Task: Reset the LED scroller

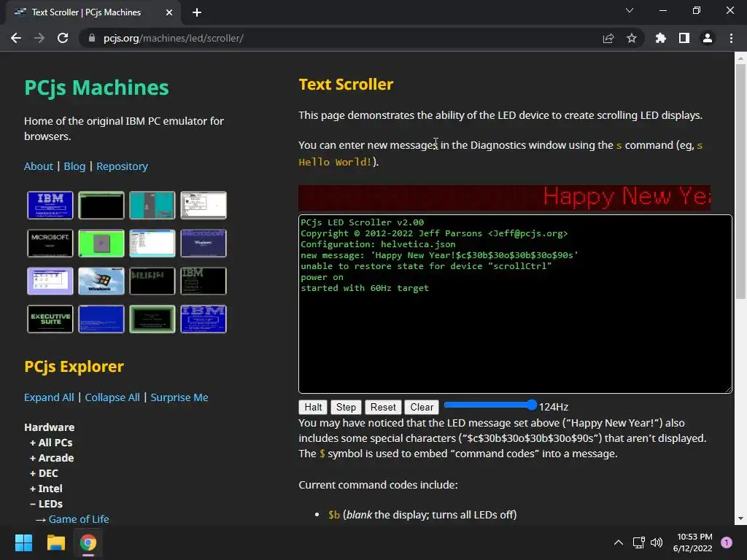Action: [x=383, y=407]
